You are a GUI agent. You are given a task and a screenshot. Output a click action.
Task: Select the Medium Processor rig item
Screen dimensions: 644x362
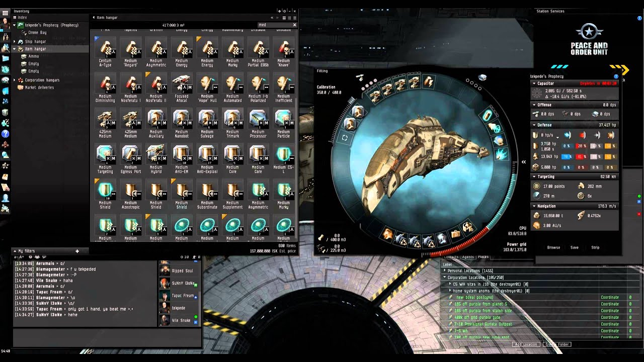258,124
